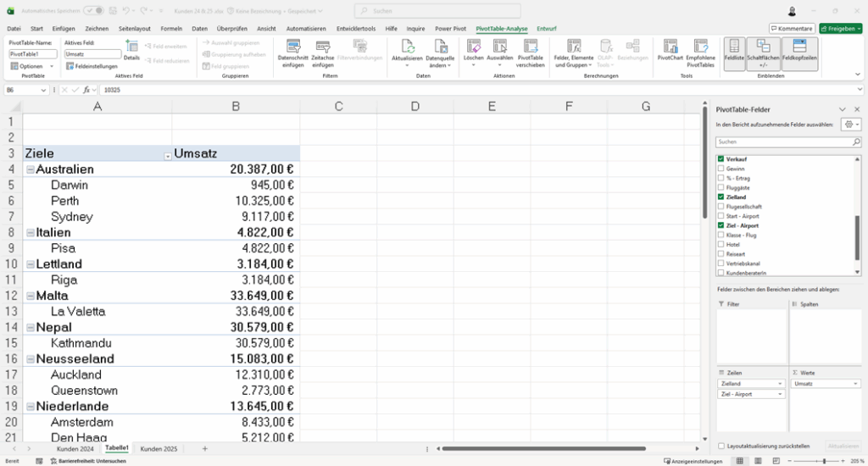Viewport: 868px width, 466px height.
Task: Click the Kommentare button
Action: tap(792, 29)
